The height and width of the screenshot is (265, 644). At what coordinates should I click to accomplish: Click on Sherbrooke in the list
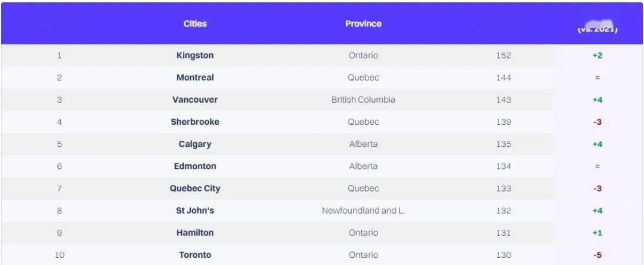[x=195, y=122]
